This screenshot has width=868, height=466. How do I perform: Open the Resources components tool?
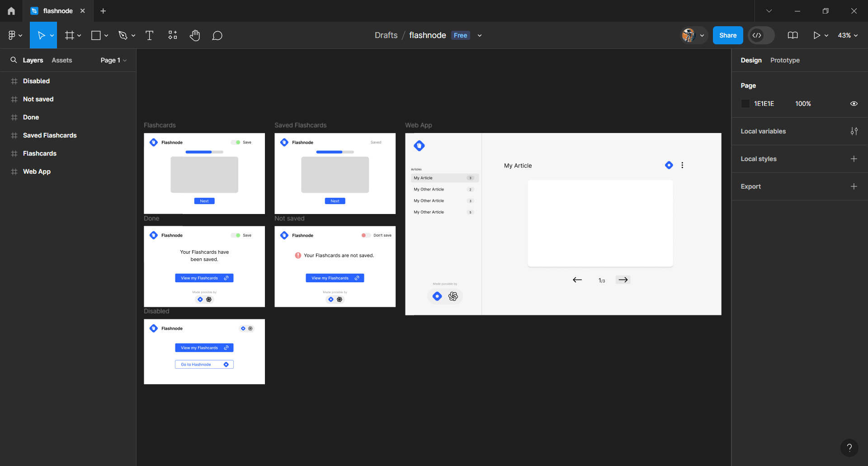pos(173,35)
